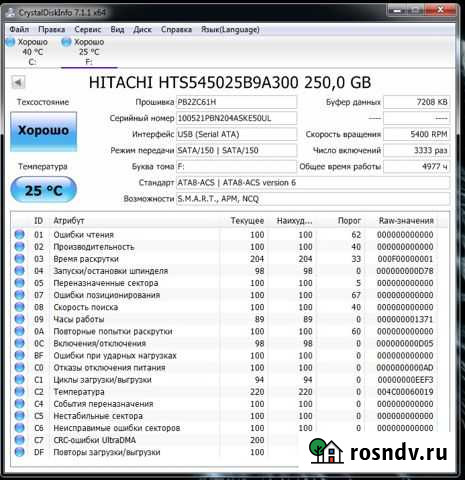Click status icon for Запуски/остановки шпинделя
Viewport: 465px width, 480px height.
pyautogui.click(x=20, y=271)
